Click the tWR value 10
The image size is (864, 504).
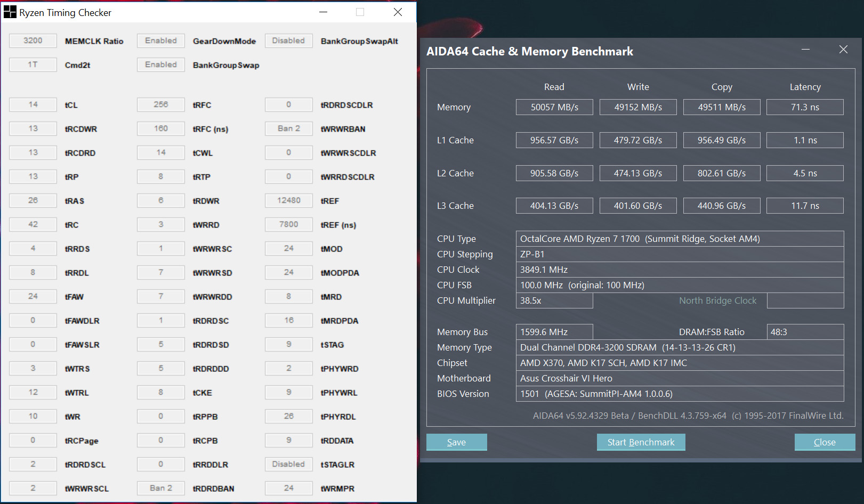pyautogui.click(x=33, y=416)
